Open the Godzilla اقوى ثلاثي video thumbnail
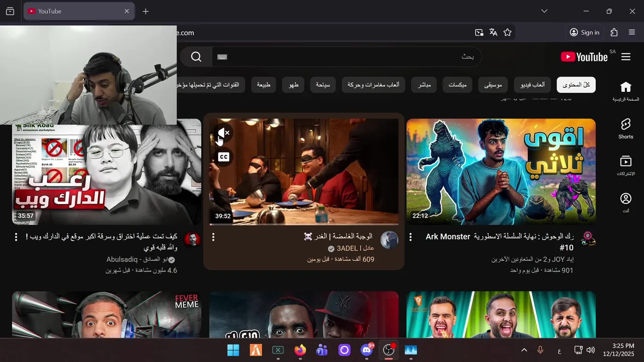Viewport: 644px width, 362px height. click(501, 171)
